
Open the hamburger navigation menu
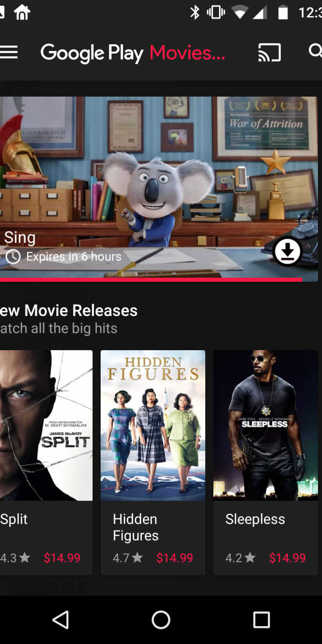coord(8,52)
